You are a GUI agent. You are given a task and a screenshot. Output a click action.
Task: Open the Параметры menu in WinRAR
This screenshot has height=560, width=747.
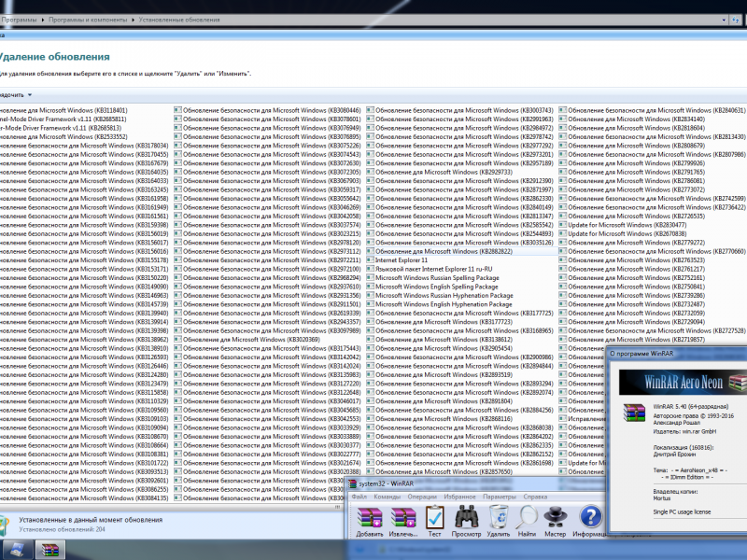500,497
